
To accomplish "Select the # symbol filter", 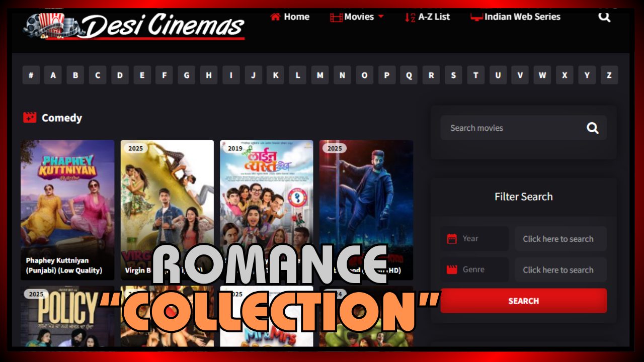I will [31, 75].
